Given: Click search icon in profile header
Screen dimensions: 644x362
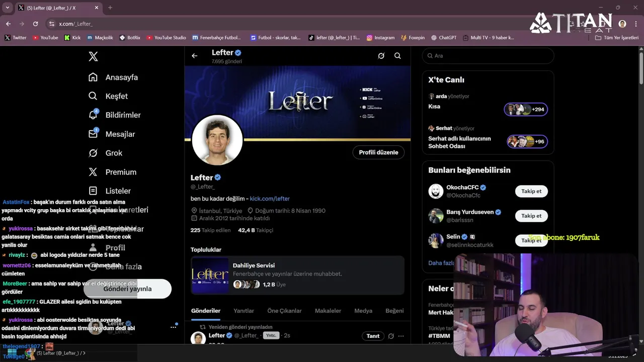Looking at the screenshot, I should [x=397, y=56].
